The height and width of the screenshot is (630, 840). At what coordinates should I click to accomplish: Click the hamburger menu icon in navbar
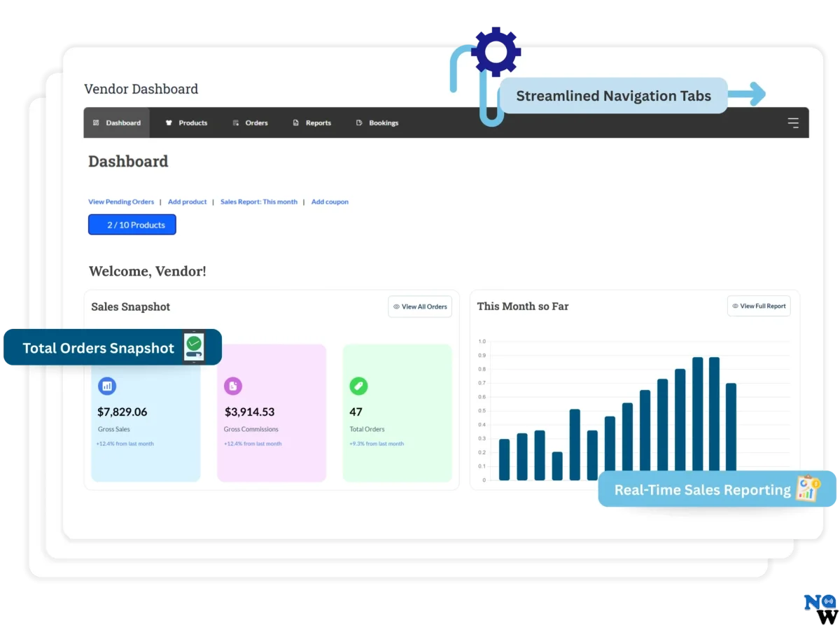click(792, 123)
